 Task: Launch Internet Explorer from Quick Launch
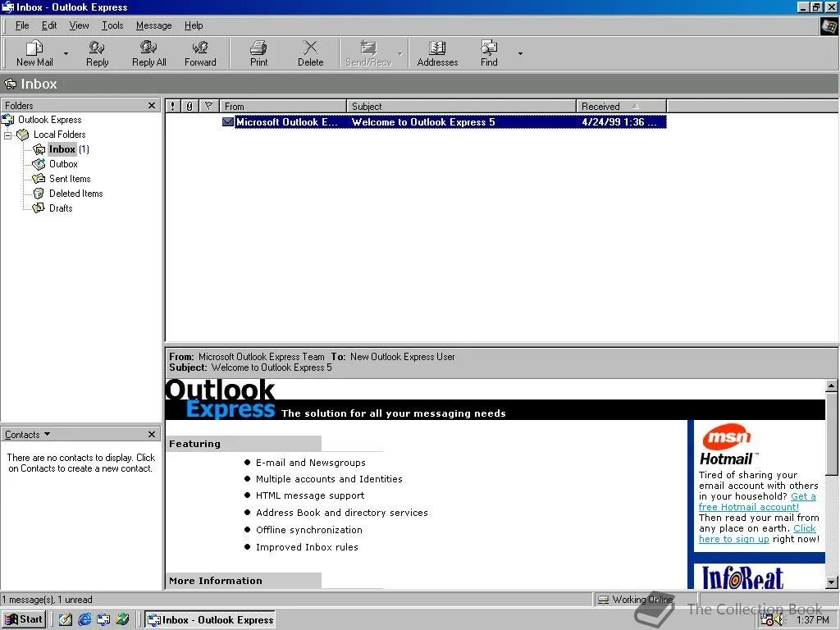point(84,619)
